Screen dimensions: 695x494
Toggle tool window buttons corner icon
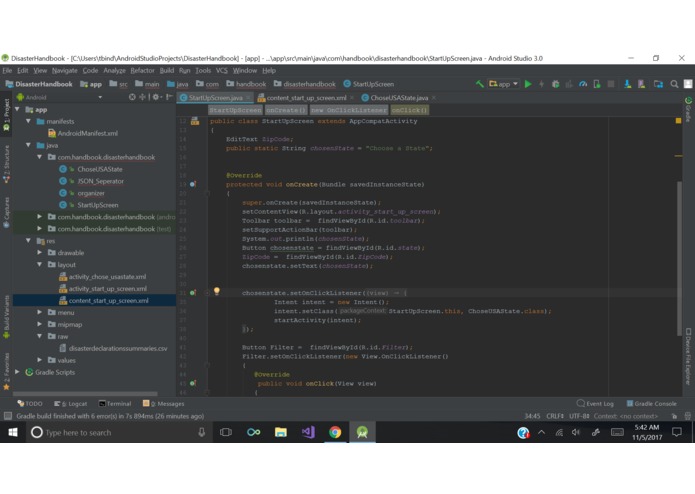pyautogui.click(x=8, y=416)
